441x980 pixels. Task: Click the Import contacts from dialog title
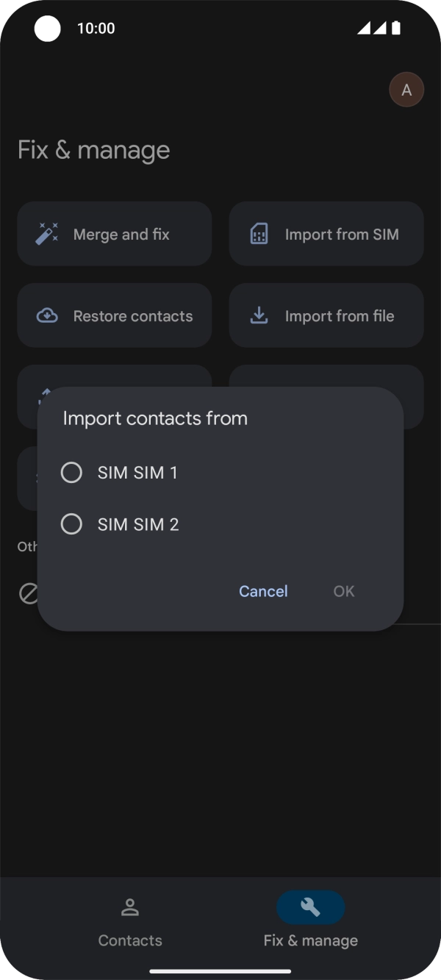[156, 418]
